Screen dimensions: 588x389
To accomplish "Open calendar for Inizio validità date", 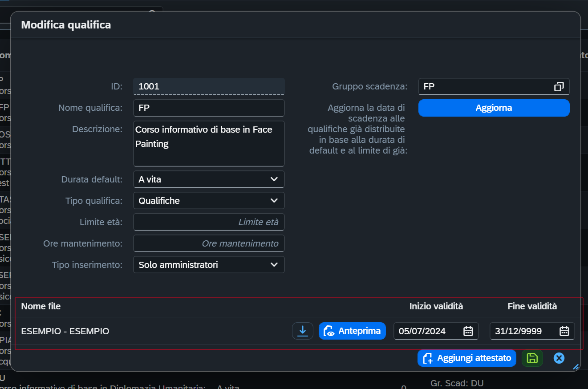I will (x=468, y=331).
